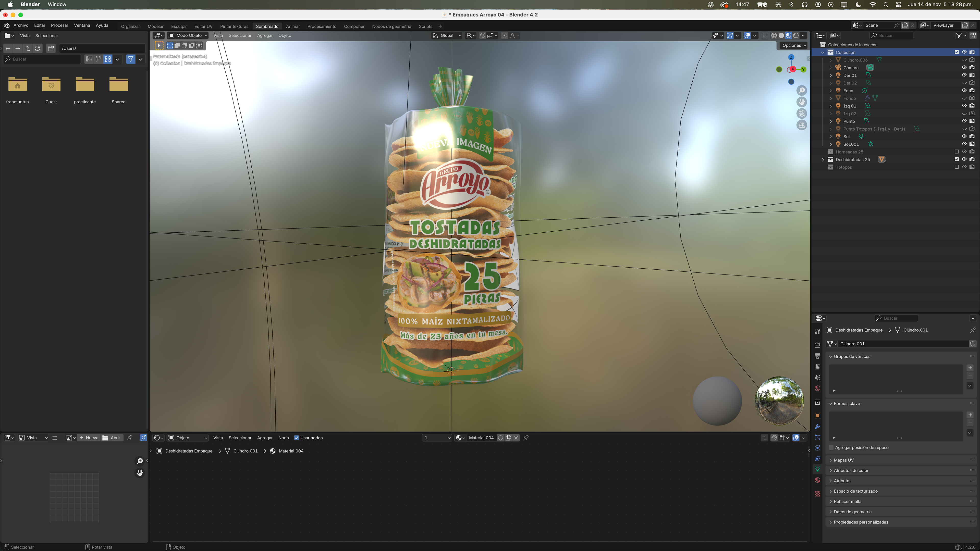980x551 pixels.
Task: Go to parent directory arrow in file browser
Action: tap(27, 48)
